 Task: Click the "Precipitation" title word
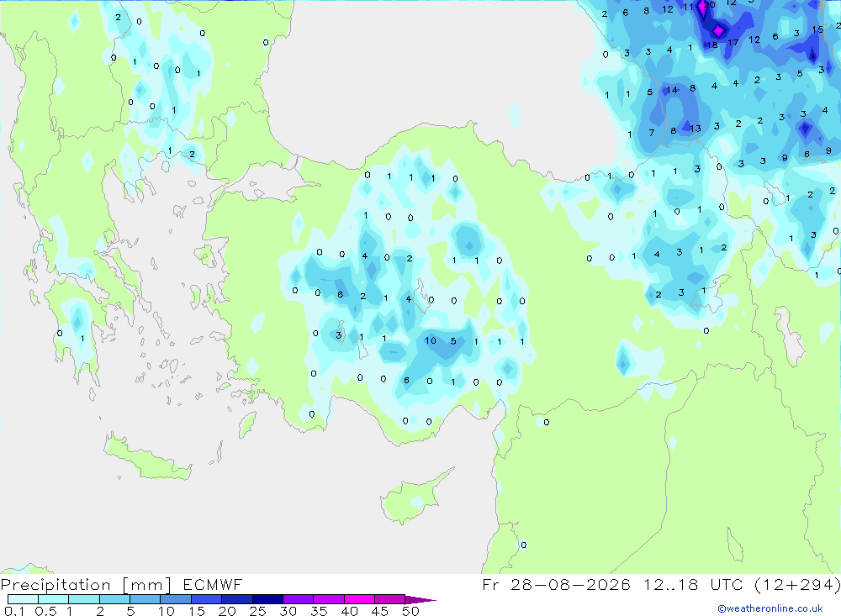tap(56, 585)
